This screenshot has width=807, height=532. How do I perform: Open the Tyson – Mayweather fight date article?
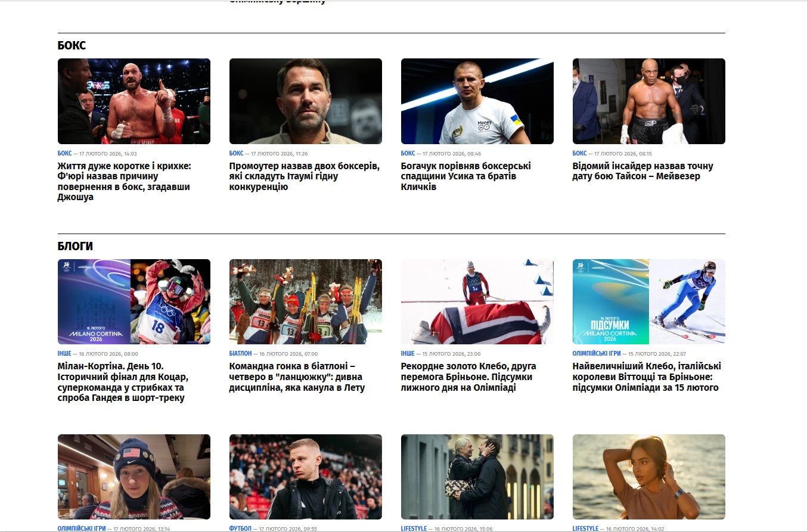643,171
